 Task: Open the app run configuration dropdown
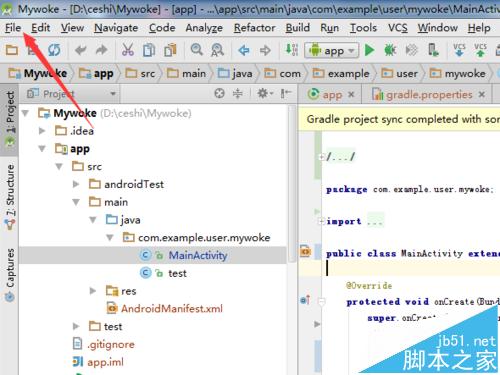pos(332,51)
